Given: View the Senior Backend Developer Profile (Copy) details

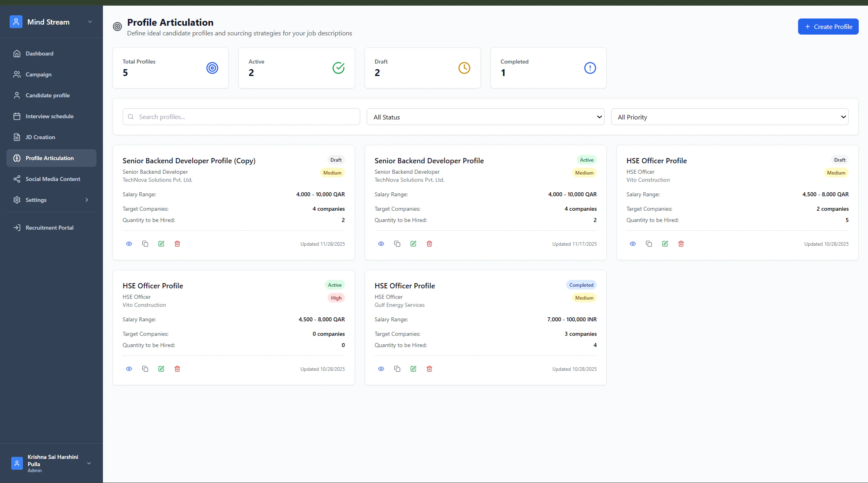Looking at the screenshot, I should [x=129, y=244].
